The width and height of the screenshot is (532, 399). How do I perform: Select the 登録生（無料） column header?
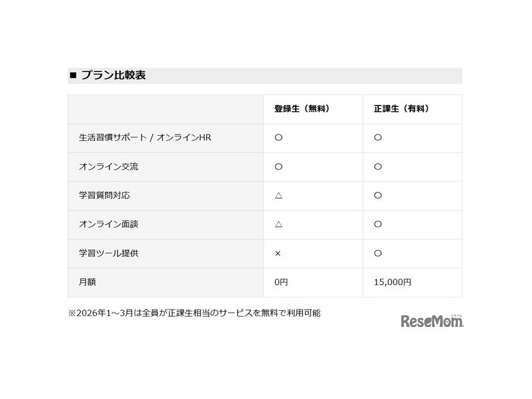click(302, 109)
